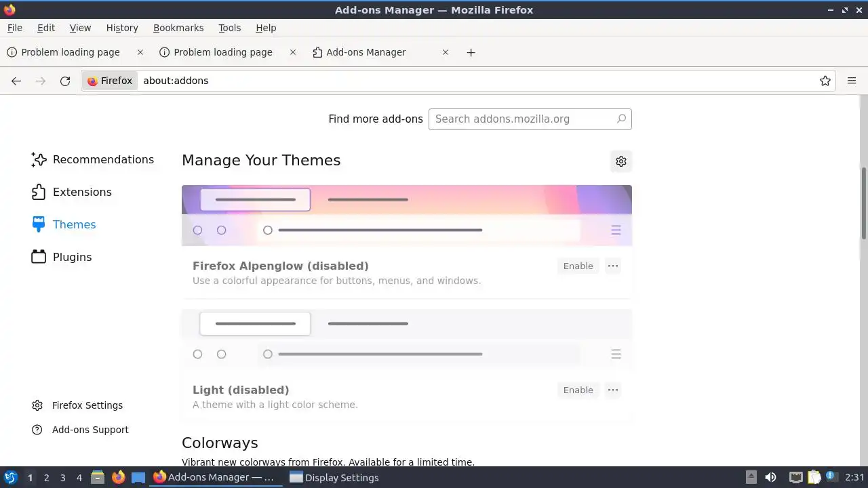Open the Plugins category
The image size is (868, 488).
coord(62,257)
